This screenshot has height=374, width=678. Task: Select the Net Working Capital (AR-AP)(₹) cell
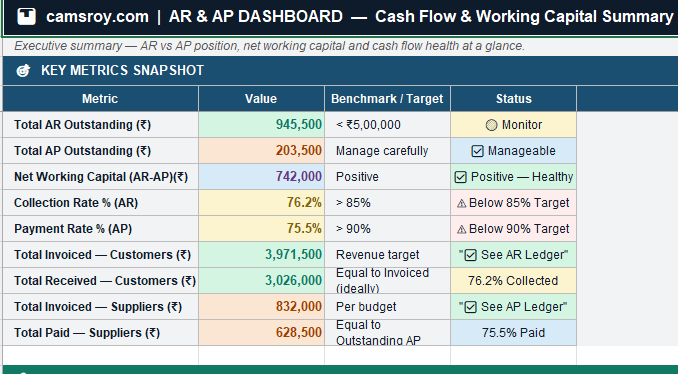tap(100, 177)
